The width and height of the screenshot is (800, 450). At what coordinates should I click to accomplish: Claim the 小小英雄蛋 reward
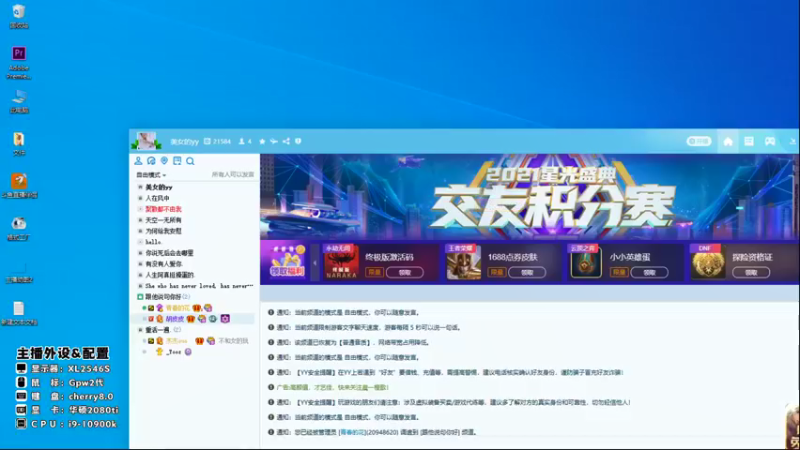pyautogui.click(x=649, y=272)
